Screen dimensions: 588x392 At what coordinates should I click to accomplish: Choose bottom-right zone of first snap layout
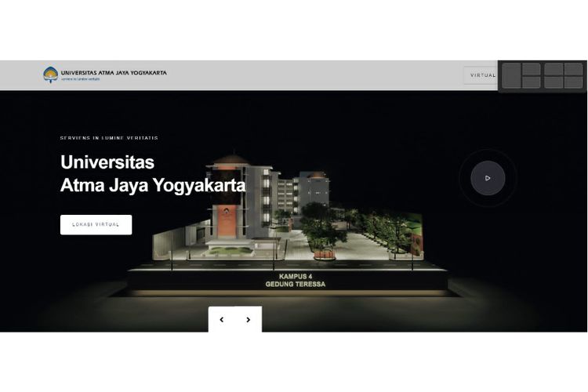532,82
